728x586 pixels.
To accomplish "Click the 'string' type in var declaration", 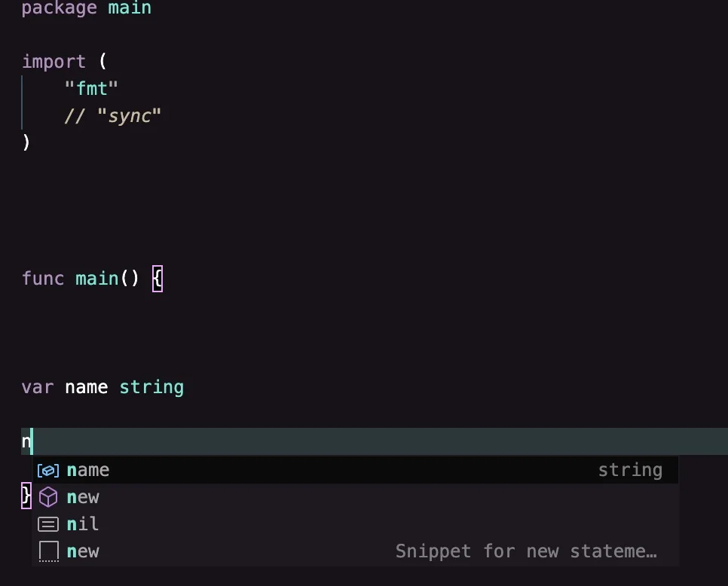I will tap(151, 387).
